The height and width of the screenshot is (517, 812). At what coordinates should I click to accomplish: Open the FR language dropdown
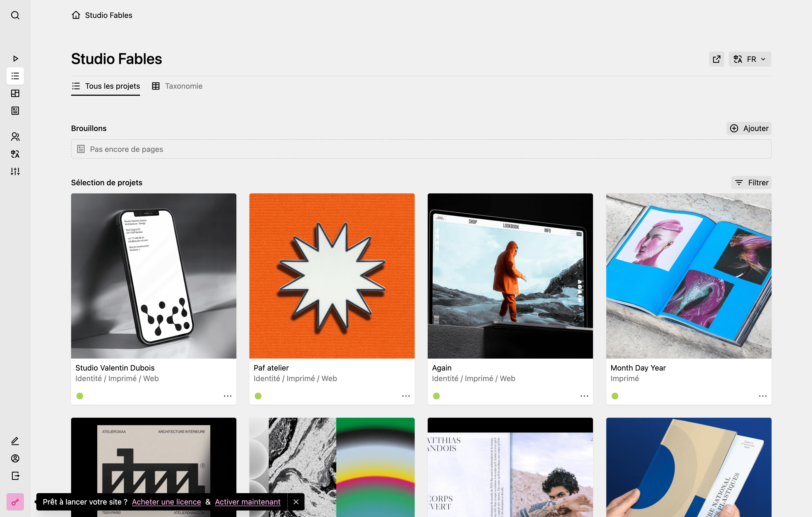(x=750, y=59)
